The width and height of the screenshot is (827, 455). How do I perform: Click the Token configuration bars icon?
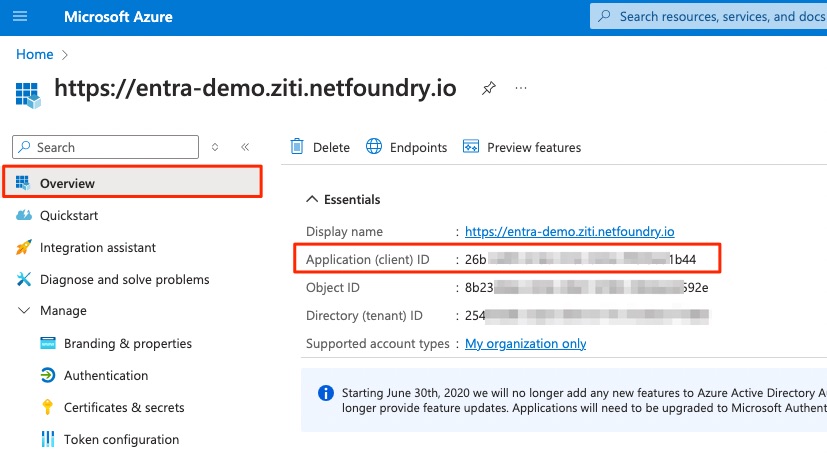pyautogui.click(x=47, y=439)
